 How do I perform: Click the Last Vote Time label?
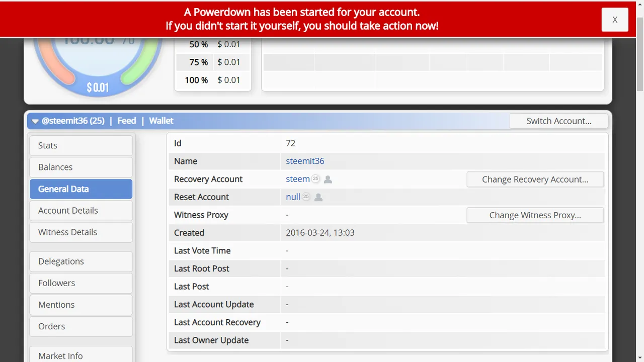(x=202, y=250)
